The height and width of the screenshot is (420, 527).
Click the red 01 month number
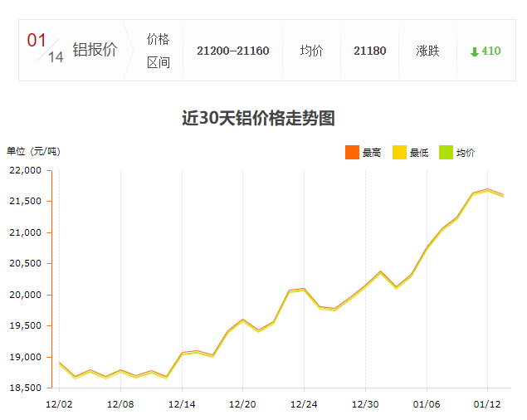point(37,41)
